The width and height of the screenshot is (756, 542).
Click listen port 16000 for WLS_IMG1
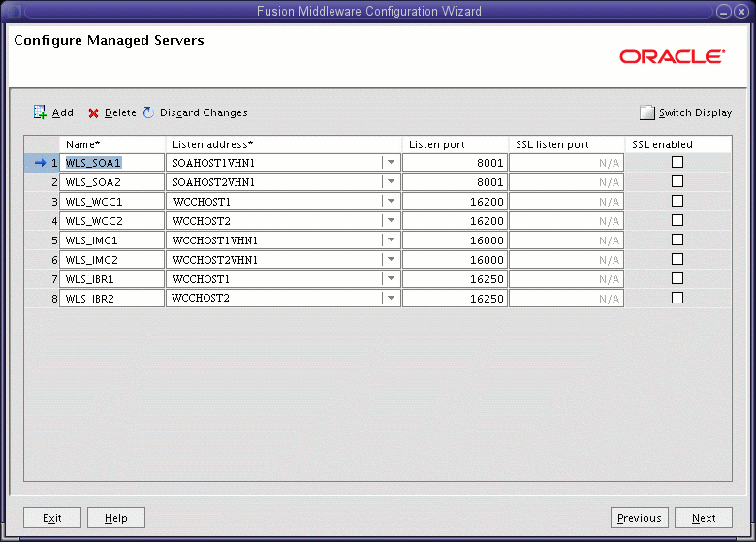[456, 240]
